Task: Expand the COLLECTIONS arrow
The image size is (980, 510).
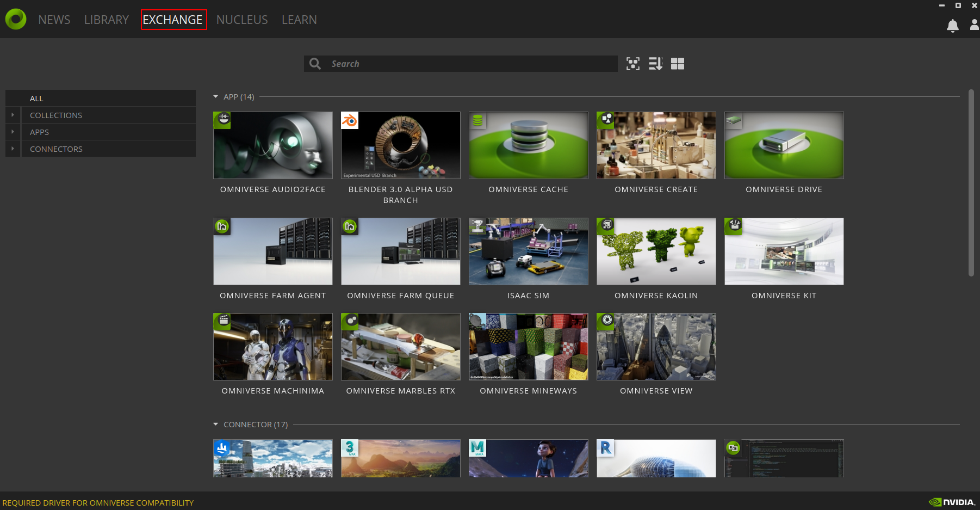Action: pos(13,115)
